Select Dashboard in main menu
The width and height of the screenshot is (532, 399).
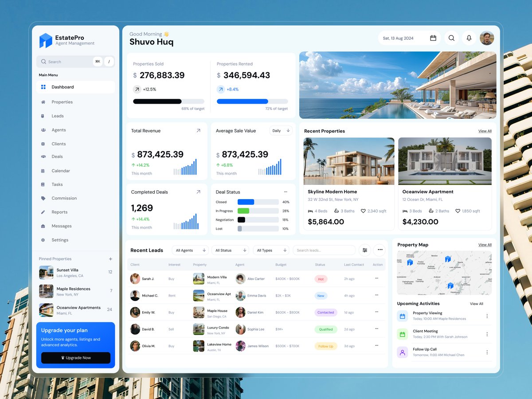click(75, 87)
